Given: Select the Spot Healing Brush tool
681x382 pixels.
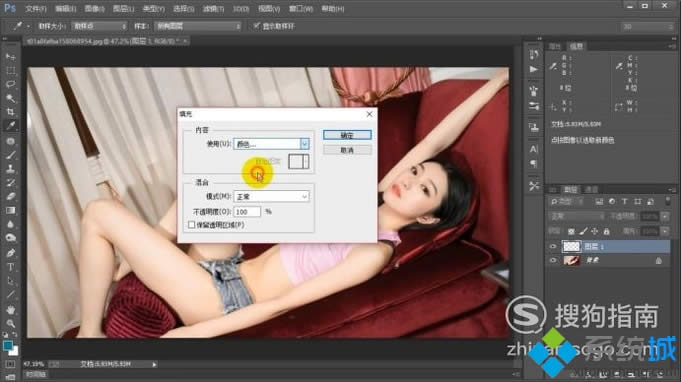Looking at the screenshot, I should [x=10, y=141].
